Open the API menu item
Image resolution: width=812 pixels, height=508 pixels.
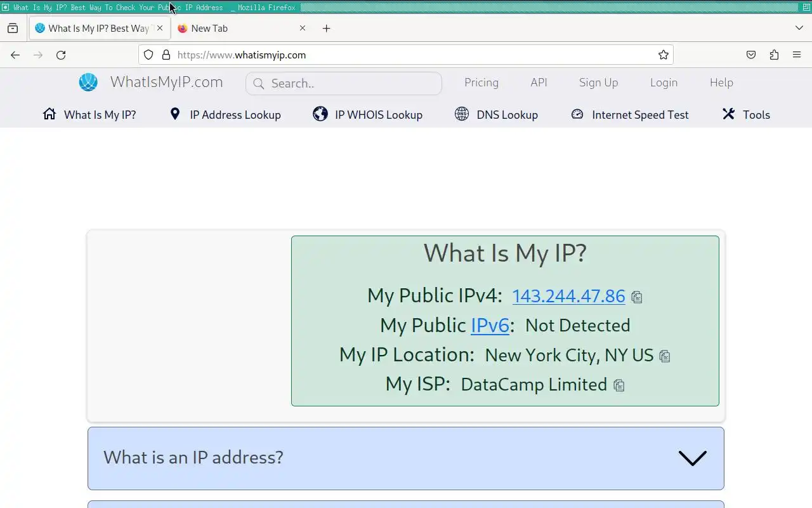tap(539, 83)
